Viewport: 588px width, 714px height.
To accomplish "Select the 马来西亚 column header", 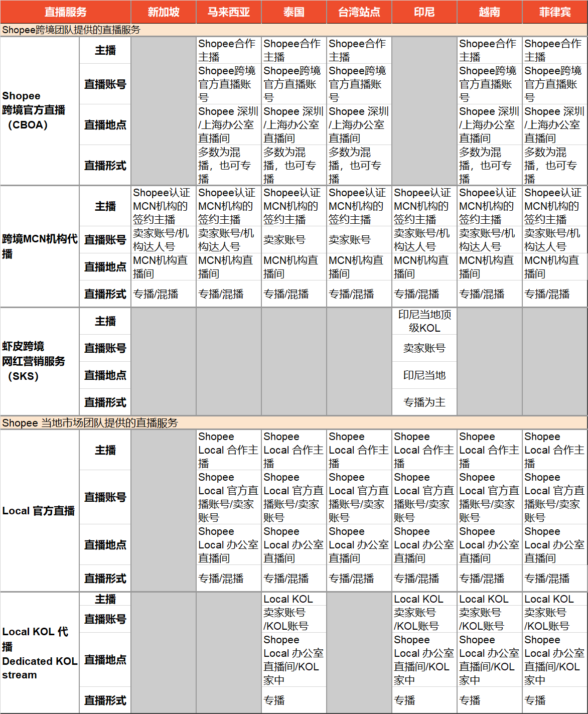I will (229, 12).
